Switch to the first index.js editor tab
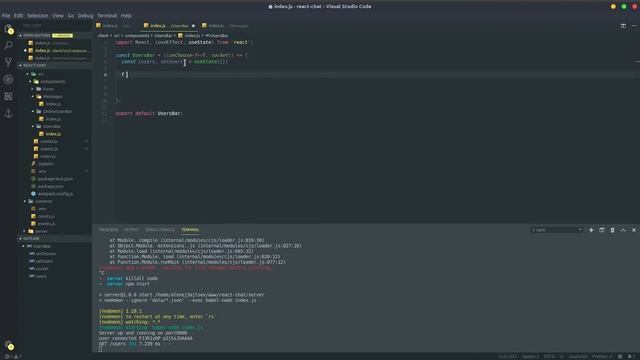Image resolution: width=640 pixels, height=360 pixels. 116,26
